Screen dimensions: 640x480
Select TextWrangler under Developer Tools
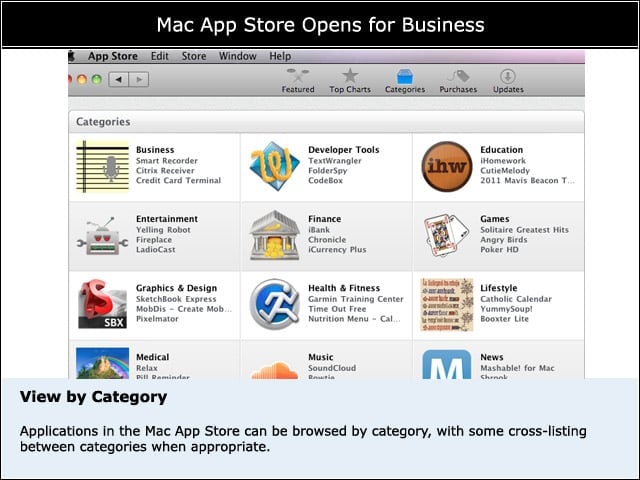pos(335,161)
